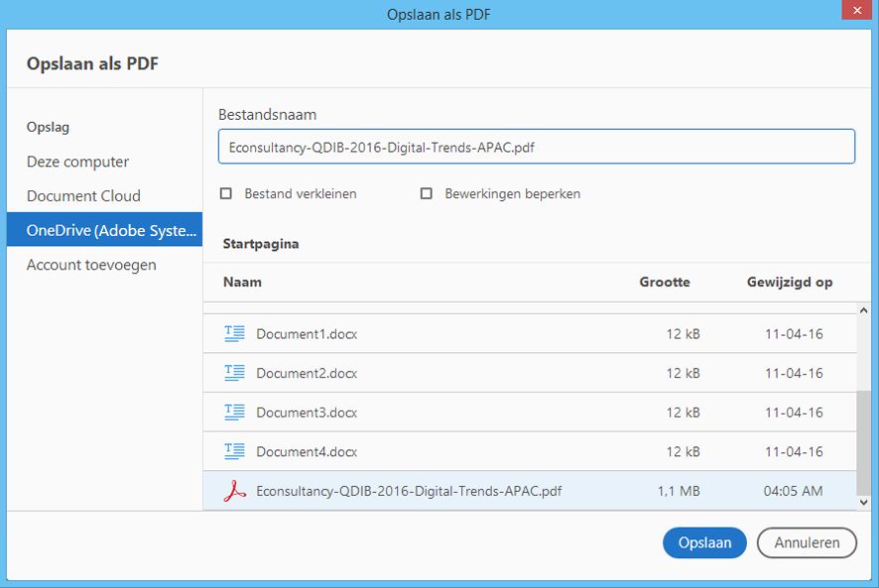
Task: Click the file list scrollbar thumb
Action: pyautogui.click(x=863, y=442)
